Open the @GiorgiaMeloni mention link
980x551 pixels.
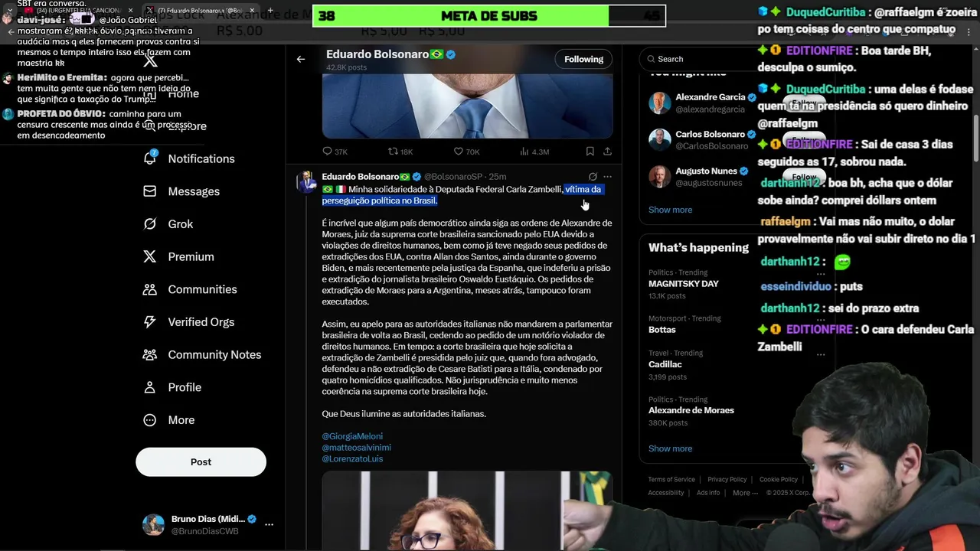[352, 436]
